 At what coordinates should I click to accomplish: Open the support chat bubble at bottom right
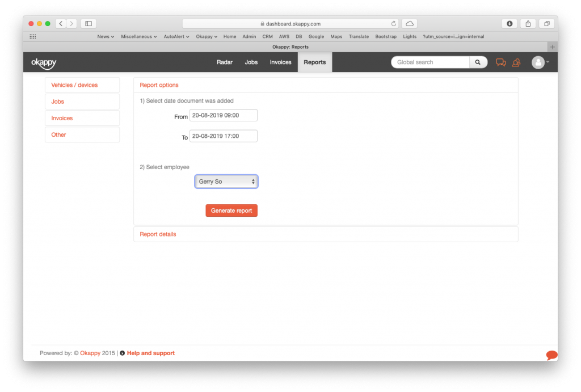click(550, 355)
